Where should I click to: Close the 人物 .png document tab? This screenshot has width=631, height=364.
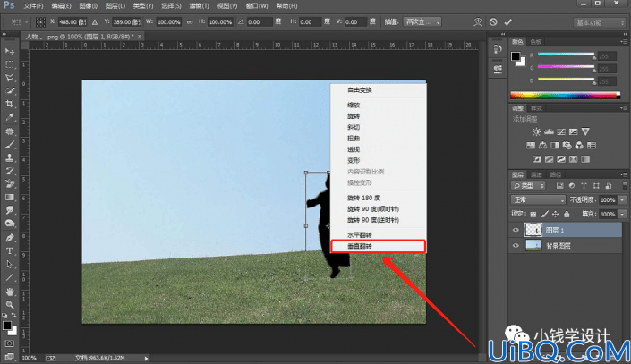(x=140, y=37)
